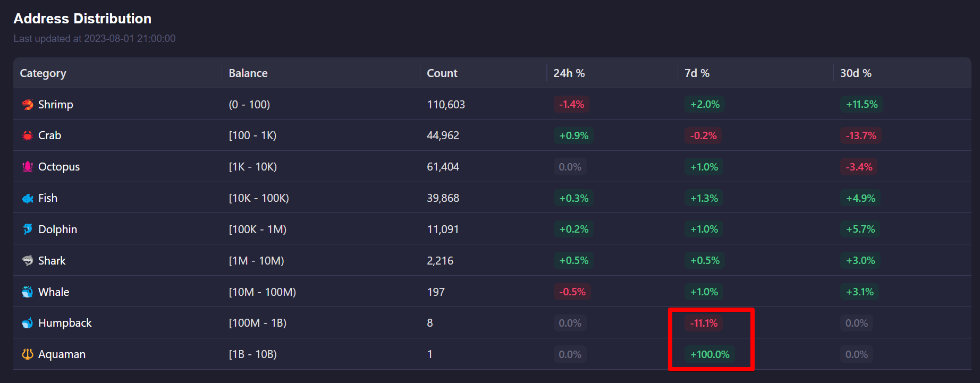Click the Whale balance range [10M - 100M)
Viewport: 980px width, 383px height.
coord(263,292)
